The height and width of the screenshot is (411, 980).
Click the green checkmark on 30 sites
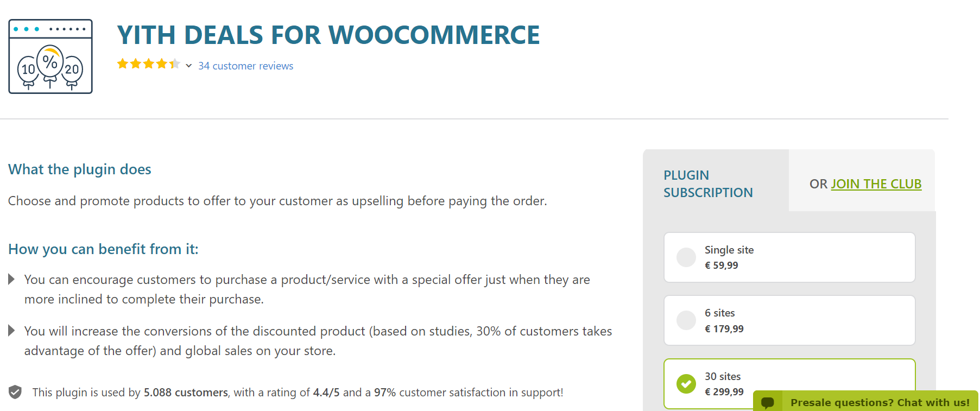coord(686,384)
